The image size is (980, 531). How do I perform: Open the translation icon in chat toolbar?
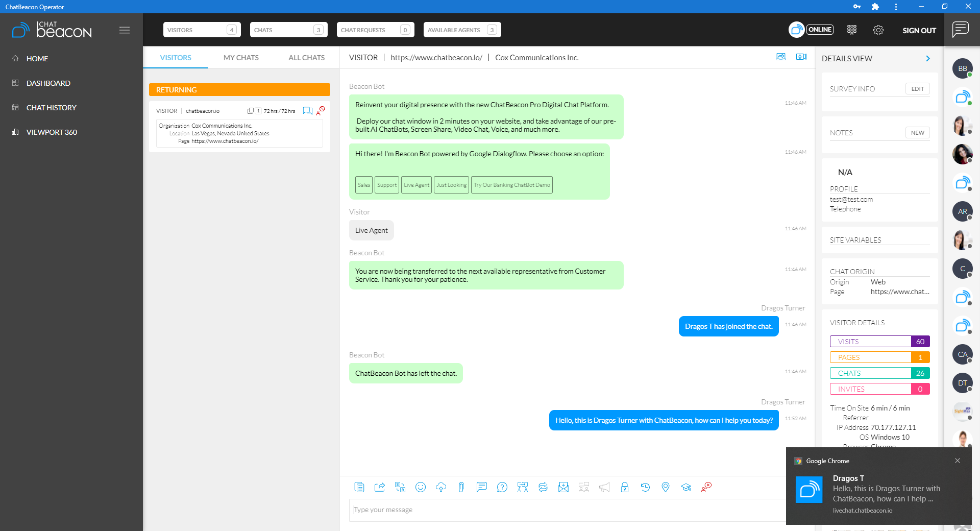click(x=400, y=487)
